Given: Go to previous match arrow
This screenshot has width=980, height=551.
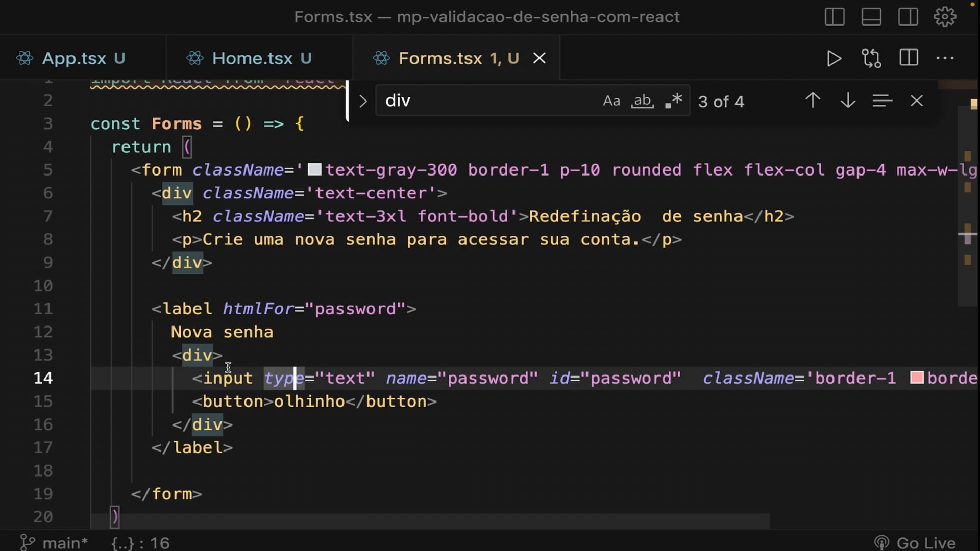Looking at the screenshot, I should (x=813, y=101).
